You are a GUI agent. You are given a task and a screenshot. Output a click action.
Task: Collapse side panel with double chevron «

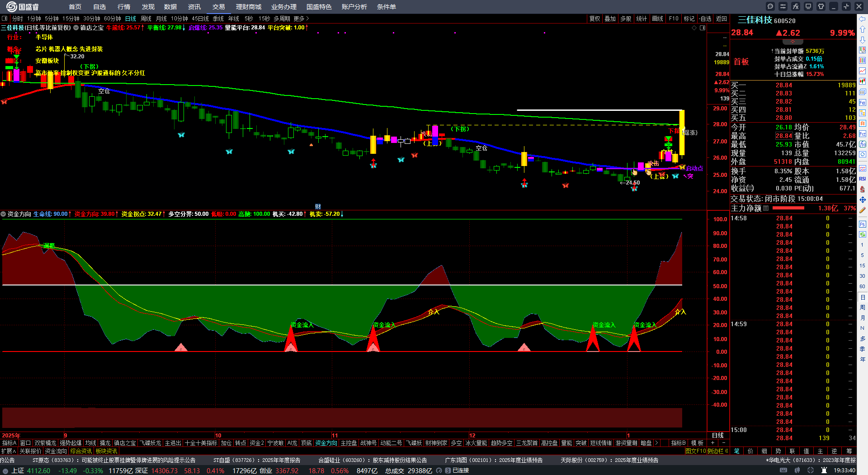(726, 451)
